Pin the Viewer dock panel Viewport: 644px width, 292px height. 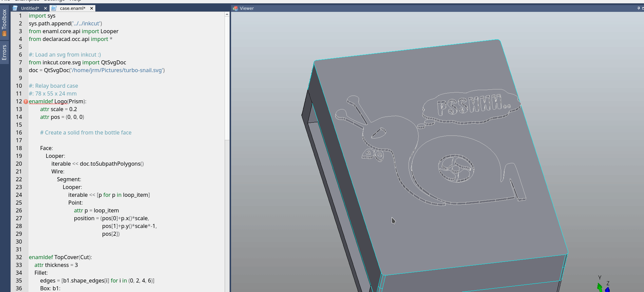[x=639, y=8]
